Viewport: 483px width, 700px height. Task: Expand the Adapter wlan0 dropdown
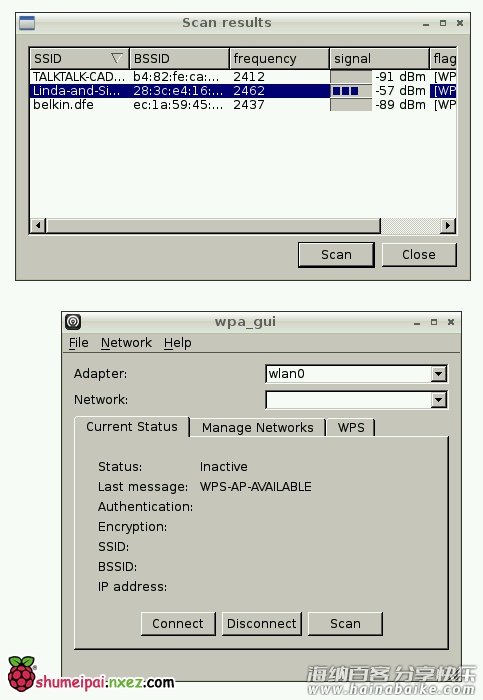439,373
